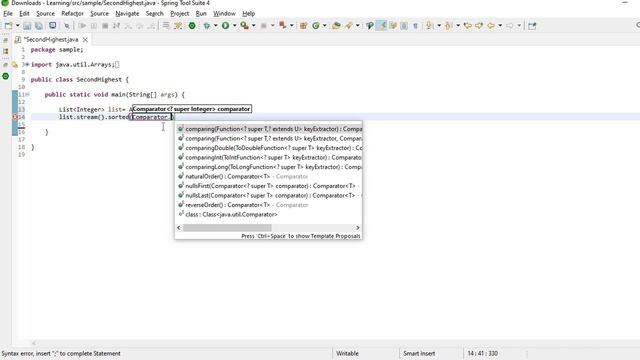
Task: Open the Debug configurations dropdown arrow
Action: [216, 26]
